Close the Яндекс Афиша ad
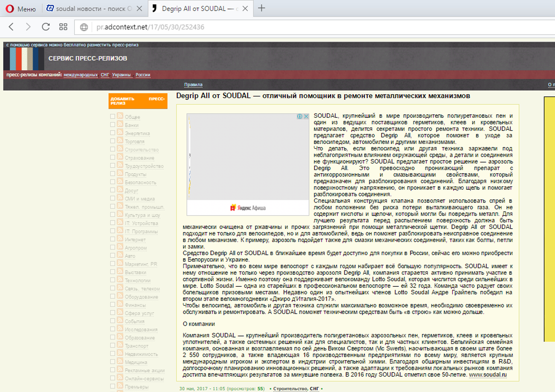Screen dimensions: 555x392 click(x=306, y=116)
